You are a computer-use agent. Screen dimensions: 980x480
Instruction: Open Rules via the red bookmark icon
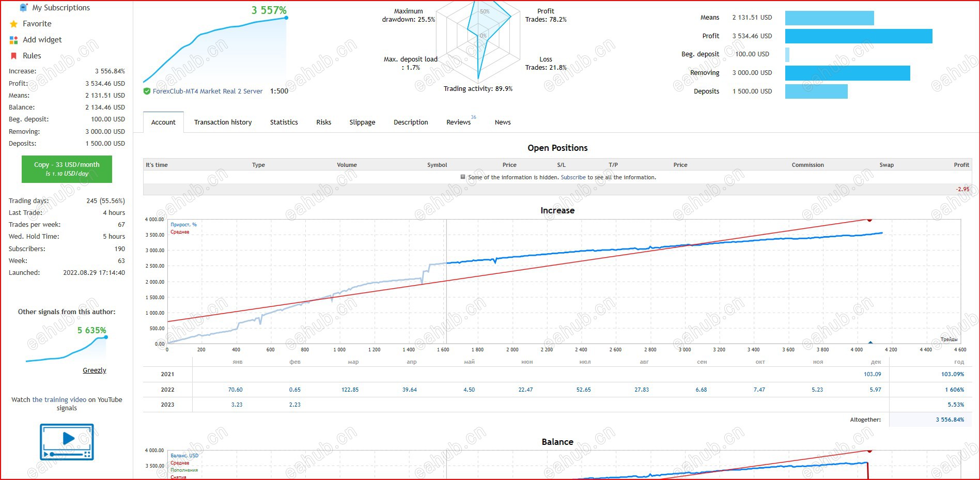[13, 55]
